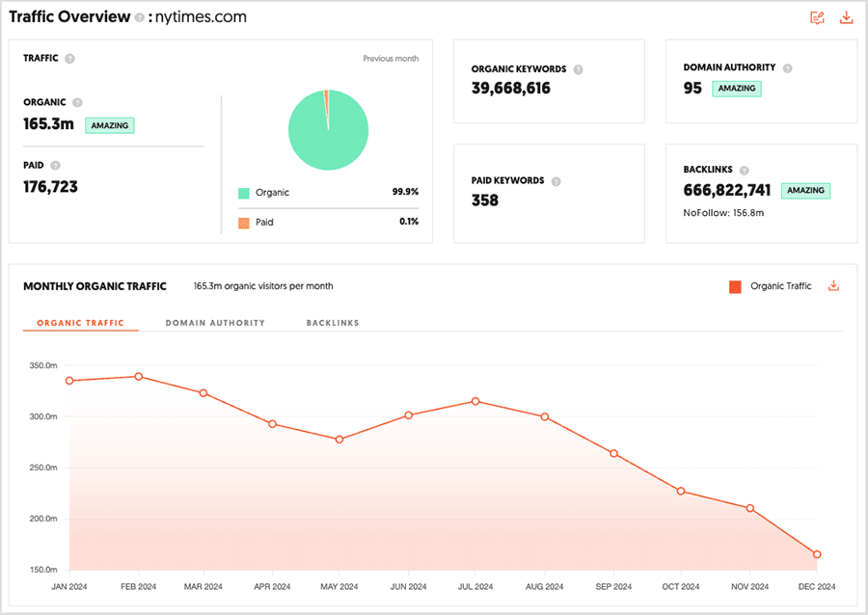868x615 pixels.
Task: Click '165.3m organic visitors per month' text
Action: pos(263,286)
